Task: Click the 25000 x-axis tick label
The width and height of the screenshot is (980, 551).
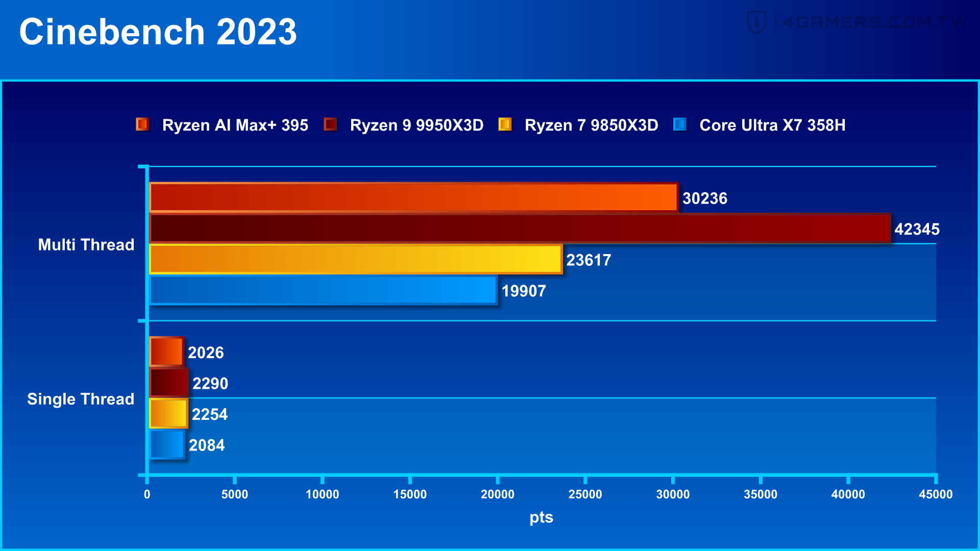Action: [x=585, y=494]
